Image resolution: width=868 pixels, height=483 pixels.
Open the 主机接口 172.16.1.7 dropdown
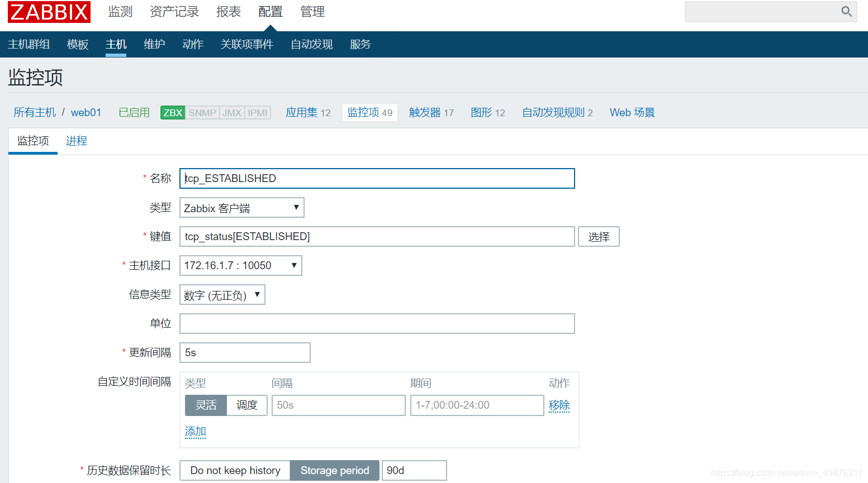click(240, 266)
